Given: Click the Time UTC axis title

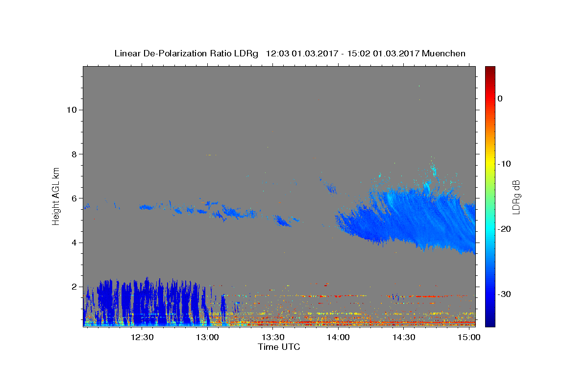Looking at the screenshot, I should (x=279, y=347).
